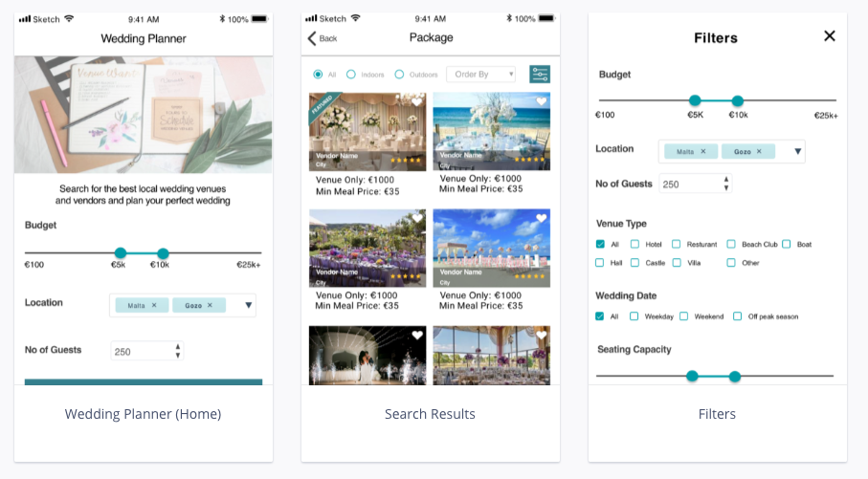868x479 pixels.
Task: Remove Gozo tag in the Filters panel
Action: tap(759, 152)
